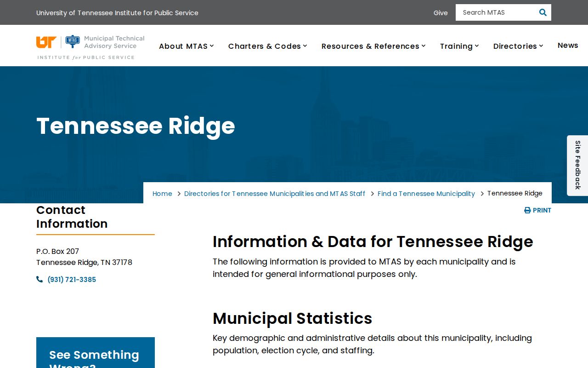The height and width of the screenshot is (368, 588).
Task: Go to the News menu item
Action: pos(568,45)
